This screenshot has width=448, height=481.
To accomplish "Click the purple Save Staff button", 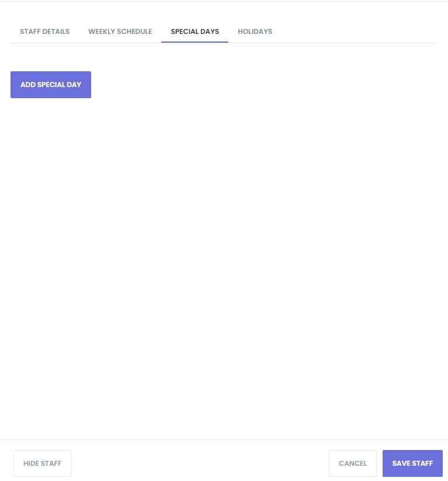I will click(412, 463).
